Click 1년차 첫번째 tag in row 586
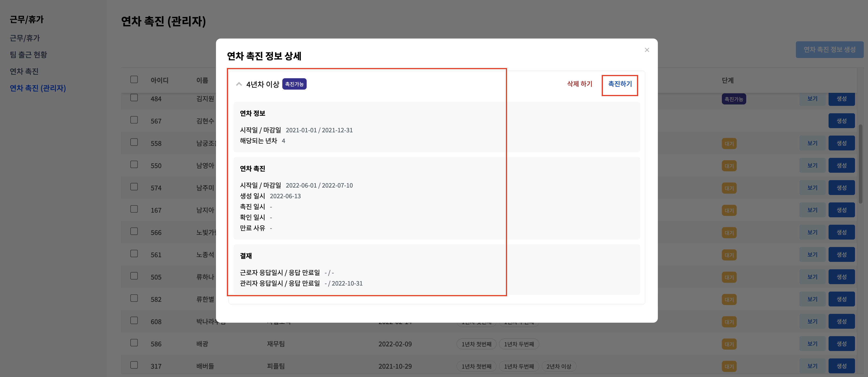This screenshot has width=868, height=377. coord(476,344)
